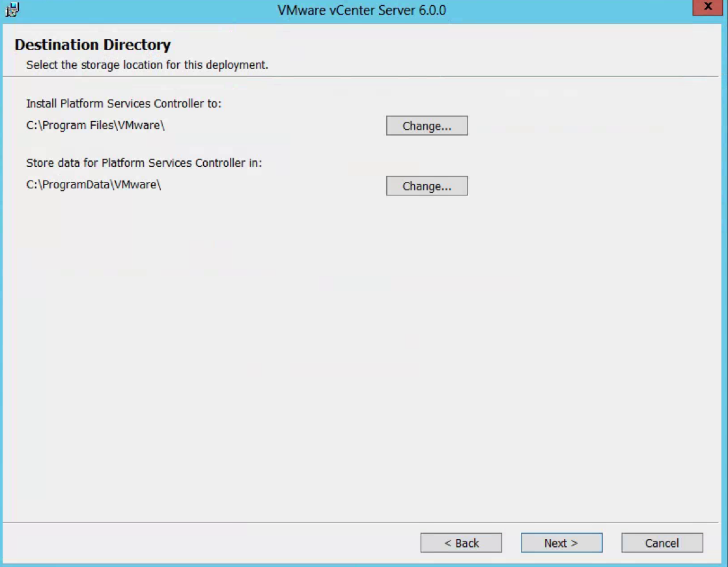This screenshot has width=728, height=567.
Task: Go back to the previous installer step
Action: [x=461, y=543]
